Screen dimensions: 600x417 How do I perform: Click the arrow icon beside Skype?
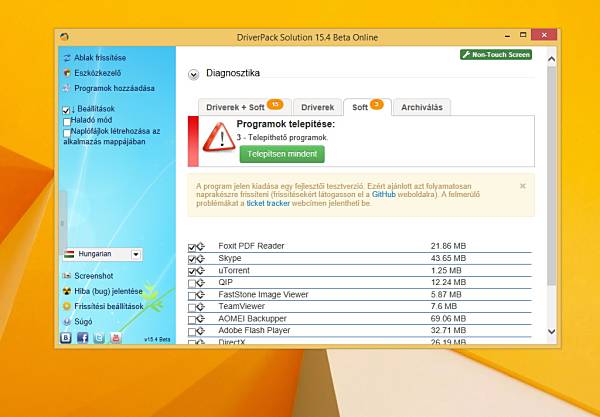coord(201,259)
